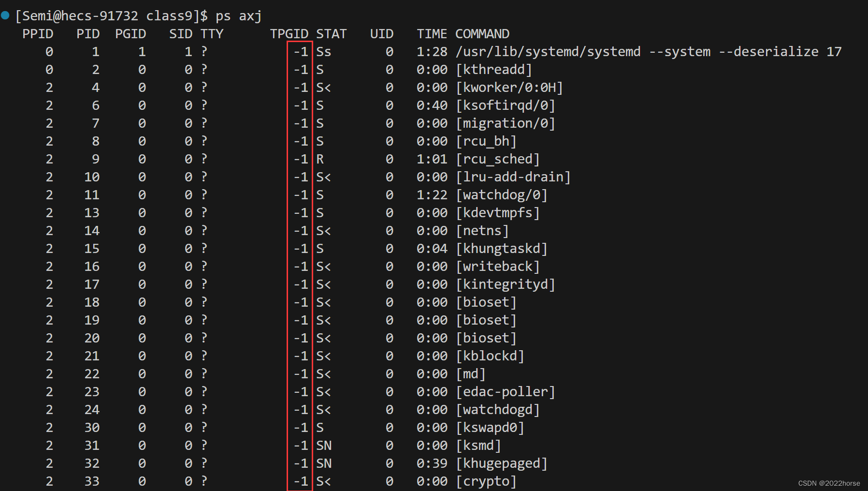The height and width of the screenshot is (491, 868).
Task: Click the 'ps axj' command text
Action: (x=239, y=16)
